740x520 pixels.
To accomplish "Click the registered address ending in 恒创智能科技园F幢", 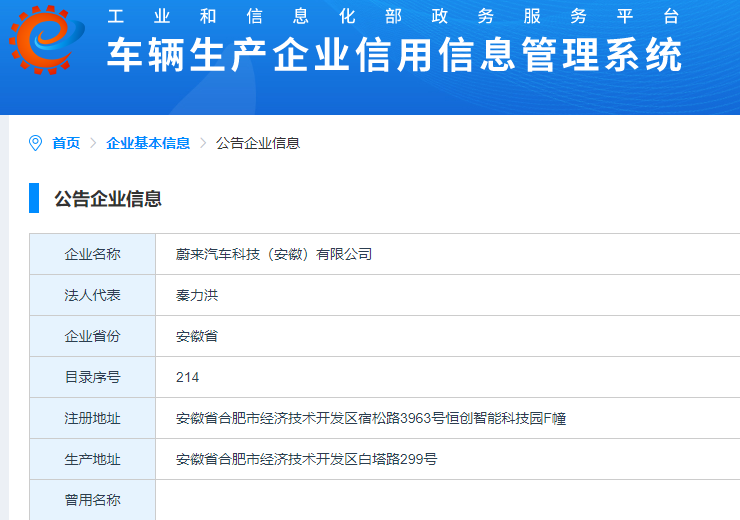I will coord(371,418).
